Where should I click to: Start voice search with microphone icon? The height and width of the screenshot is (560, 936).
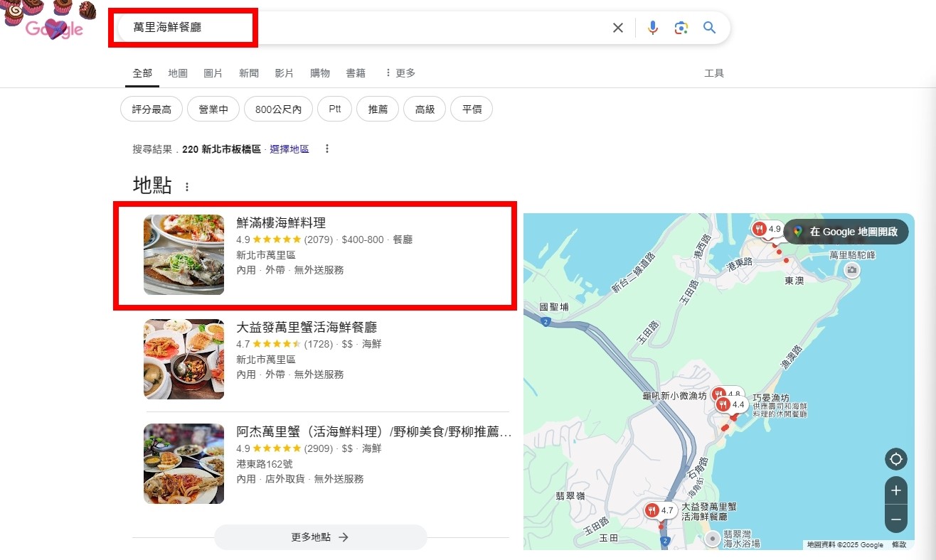(x=652, y=28)
